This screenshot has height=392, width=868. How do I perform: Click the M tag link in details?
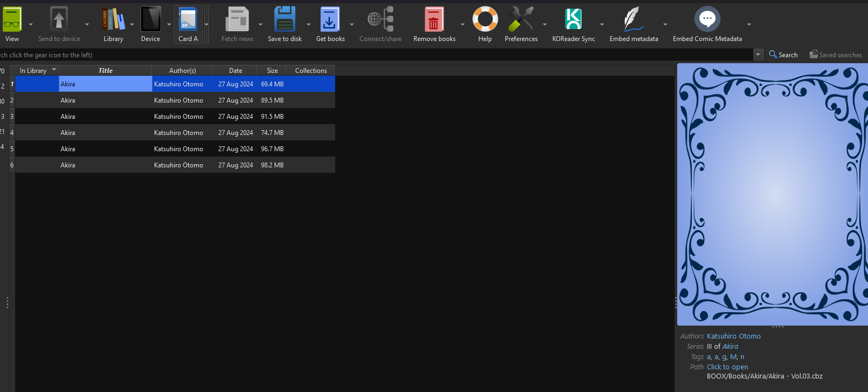click(x=733, y=357)
